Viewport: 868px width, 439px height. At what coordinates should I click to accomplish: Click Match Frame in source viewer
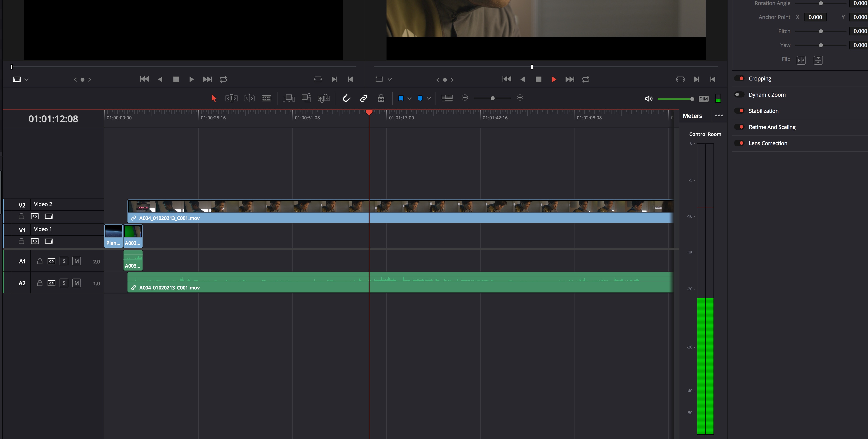318,79
